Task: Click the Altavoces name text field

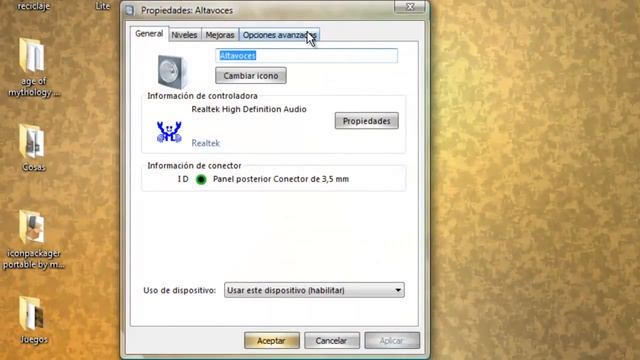Action: pos(307,56)
